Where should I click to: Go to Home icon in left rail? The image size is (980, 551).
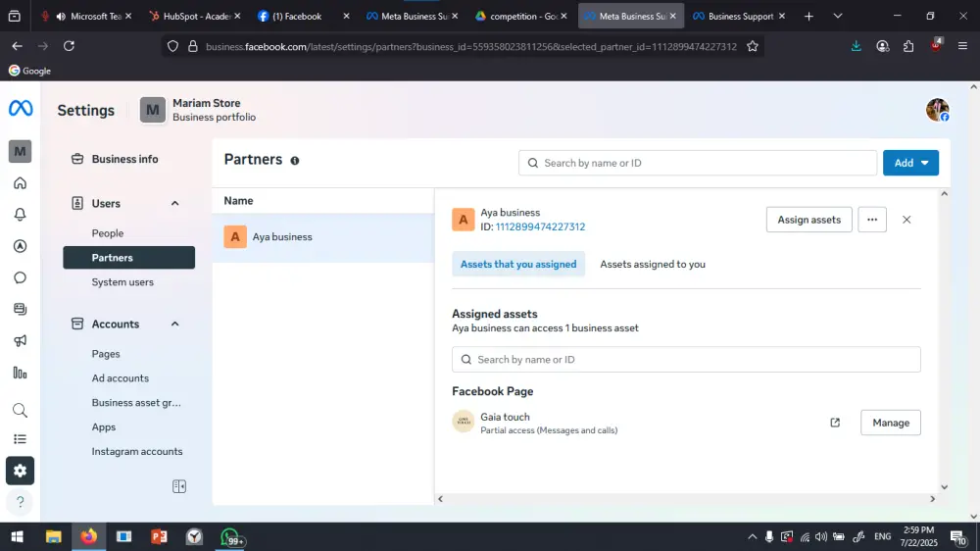click(20, 183)
